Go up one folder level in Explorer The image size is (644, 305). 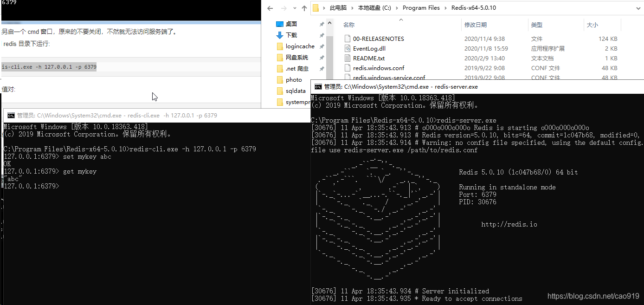(304, 8)
